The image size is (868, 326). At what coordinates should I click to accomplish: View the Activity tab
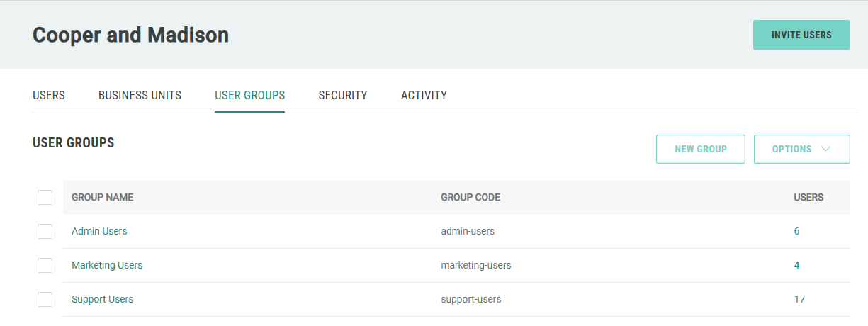pyautogui.click(x=424, y=95)
